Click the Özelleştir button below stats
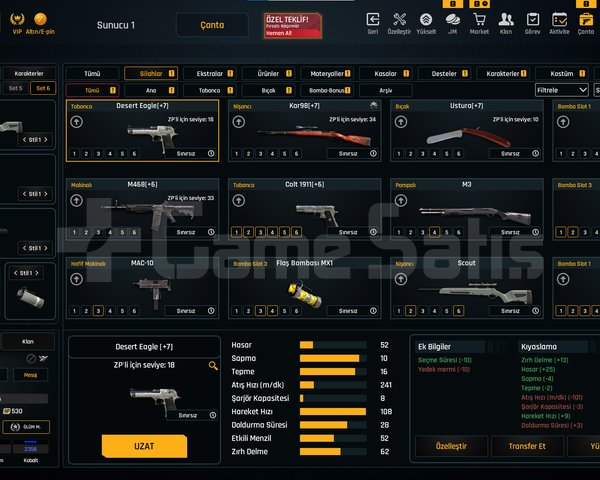This screenshot has height=480, width=600. (x=452, y=446)
